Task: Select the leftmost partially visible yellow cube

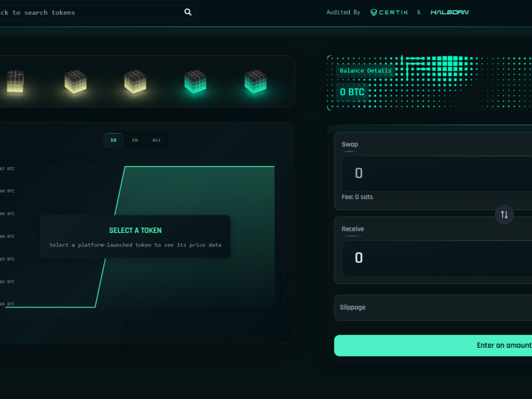Action: (15, 81)
